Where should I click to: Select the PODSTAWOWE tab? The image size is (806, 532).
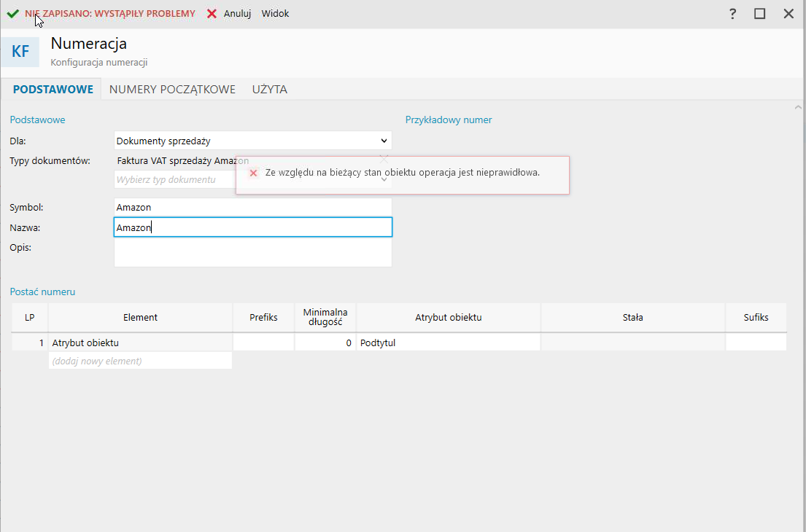(53, 90)
